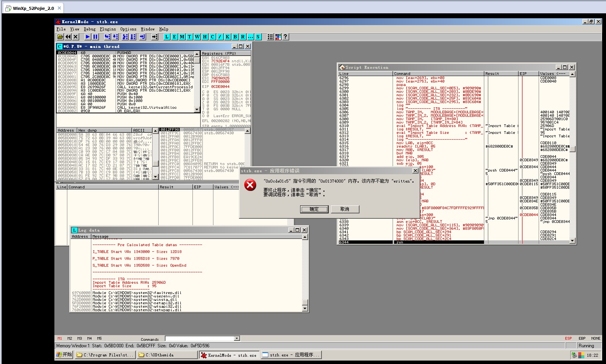Select ESP stack mode in status bar
The width and height of the screenshot is (606, 364).
[568, 338]
